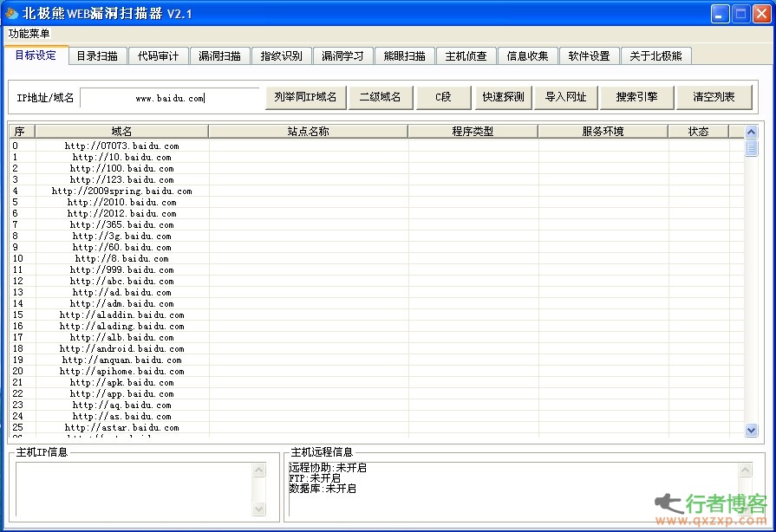Open the 主机侦查 tab
Viewport: 776px width, 532px height.
pos(466,55)
